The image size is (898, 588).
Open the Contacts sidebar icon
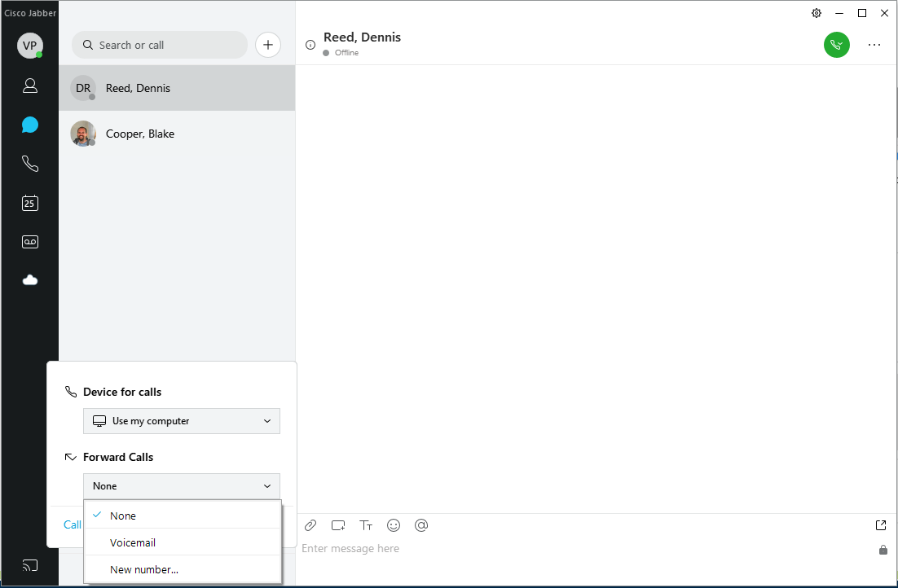click(30, 86)
